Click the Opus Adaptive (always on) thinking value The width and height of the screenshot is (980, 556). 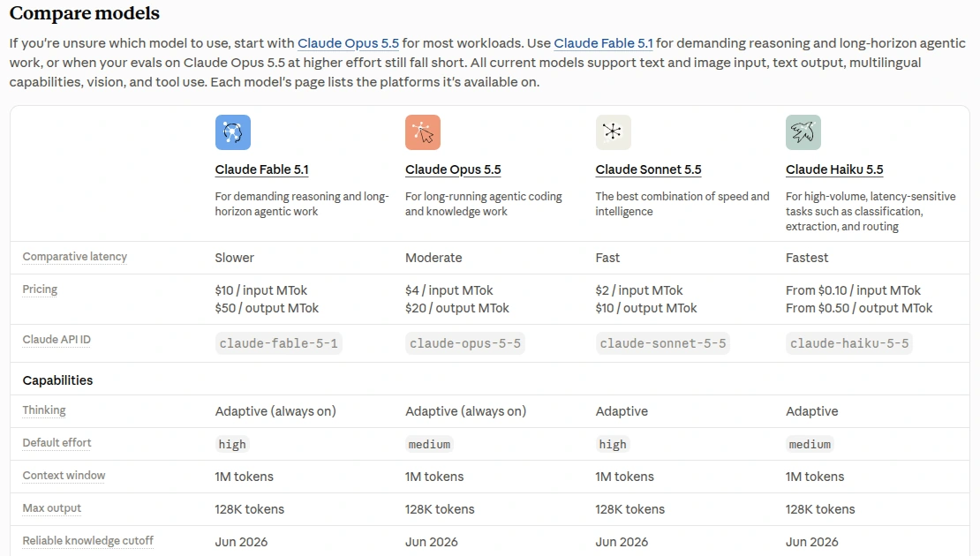pyautogui.click(x=465, y=411)
